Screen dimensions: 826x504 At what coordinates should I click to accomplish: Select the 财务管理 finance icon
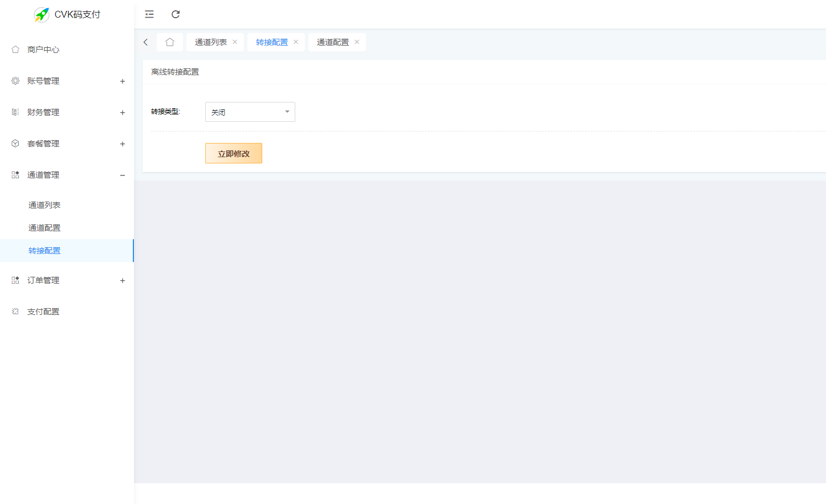coord(15,112)
